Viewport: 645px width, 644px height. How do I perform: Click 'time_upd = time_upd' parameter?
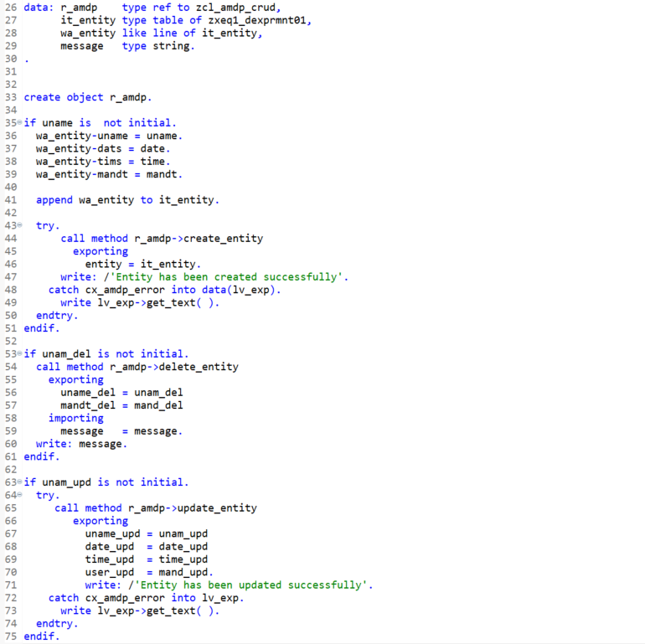[147, 559]
